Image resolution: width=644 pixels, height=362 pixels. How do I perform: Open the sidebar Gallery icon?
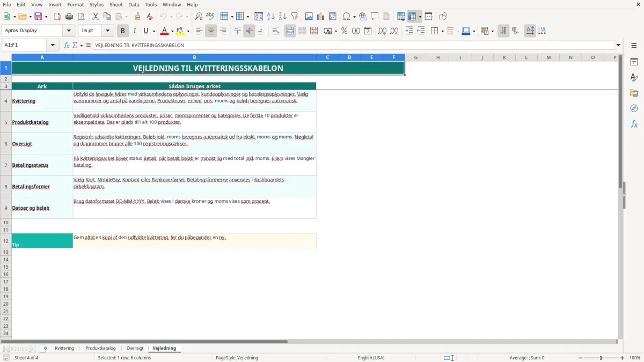634,93
